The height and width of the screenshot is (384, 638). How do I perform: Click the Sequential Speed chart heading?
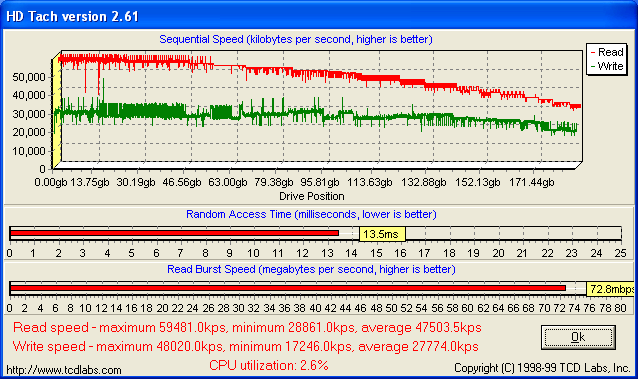[296, 39]
